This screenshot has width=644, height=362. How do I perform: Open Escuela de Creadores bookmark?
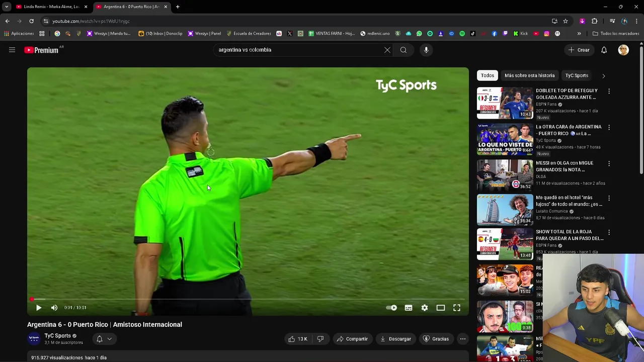(249, 34)
